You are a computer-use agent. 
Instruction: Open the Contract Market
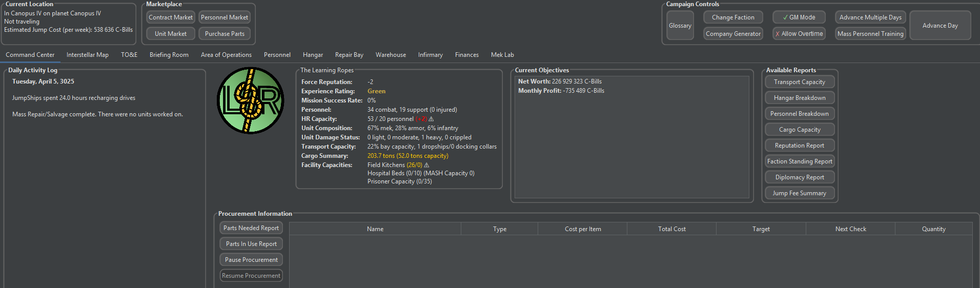(171, 17)
